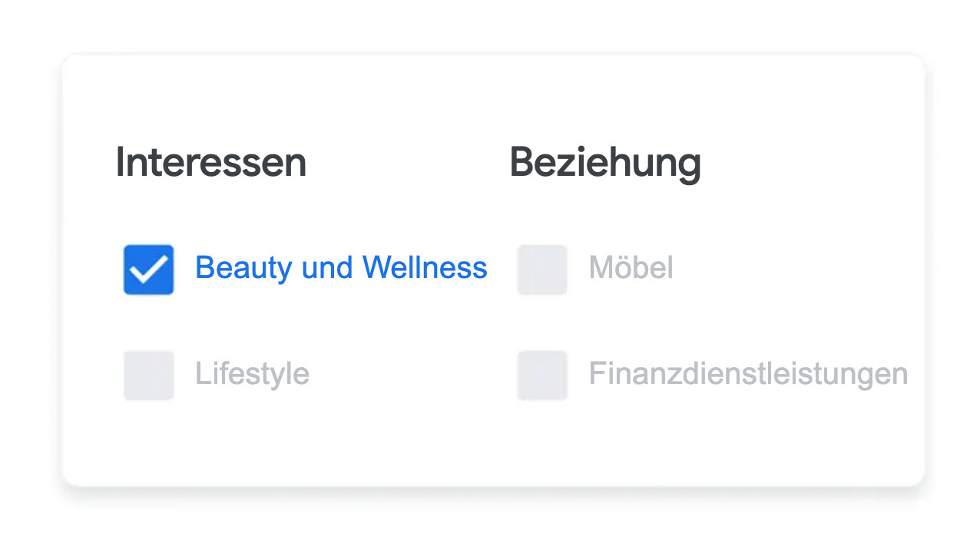
Task: Click the Beziehung heading
Action: point(605,164)
